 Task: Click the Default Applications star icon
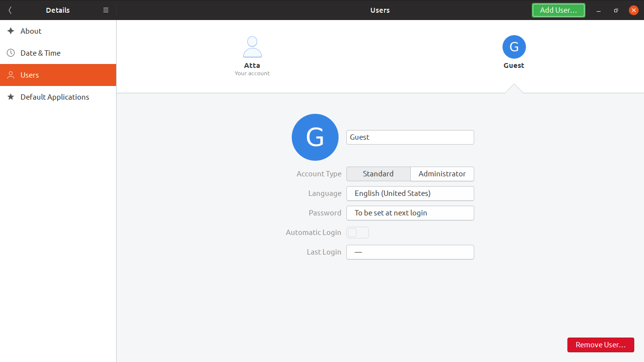11,97
